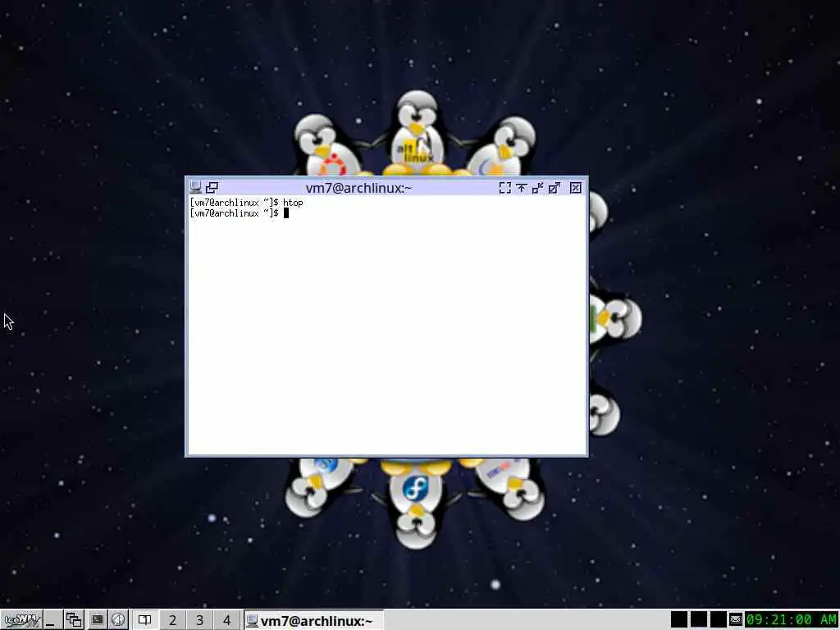
Task: Launch the terminal from the taskbar icon
Action: pyautogui.click(x=97, y=620)
